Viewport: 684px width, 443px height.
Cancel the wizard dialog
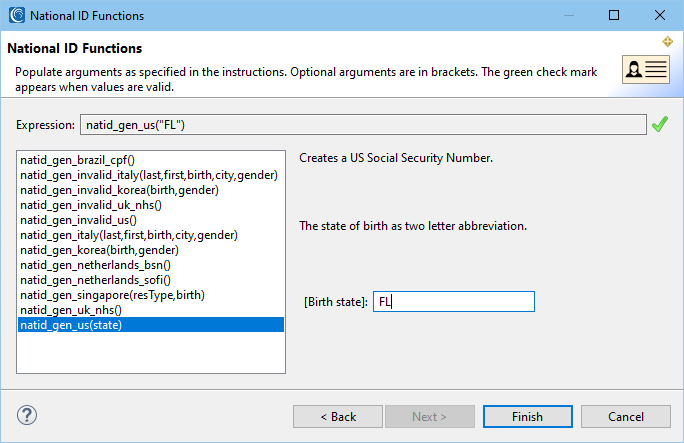coord(626,416)
